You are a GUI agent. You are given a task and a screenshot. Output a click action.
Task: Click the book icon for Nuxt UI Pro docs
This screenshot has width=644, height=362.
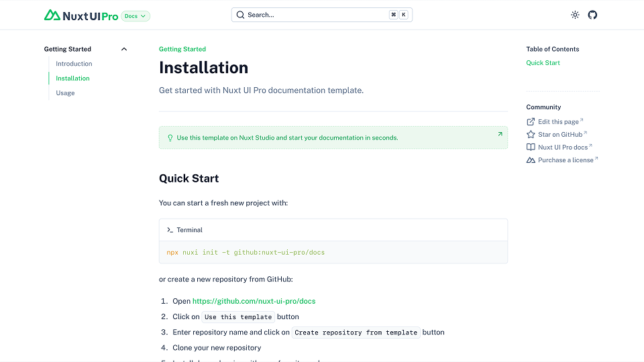click(x=531, y=147)
